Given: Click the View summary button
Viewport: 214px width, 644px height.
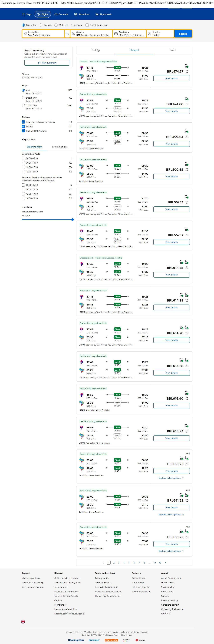Looking at the screenshot, I should [x=47, y=63].
